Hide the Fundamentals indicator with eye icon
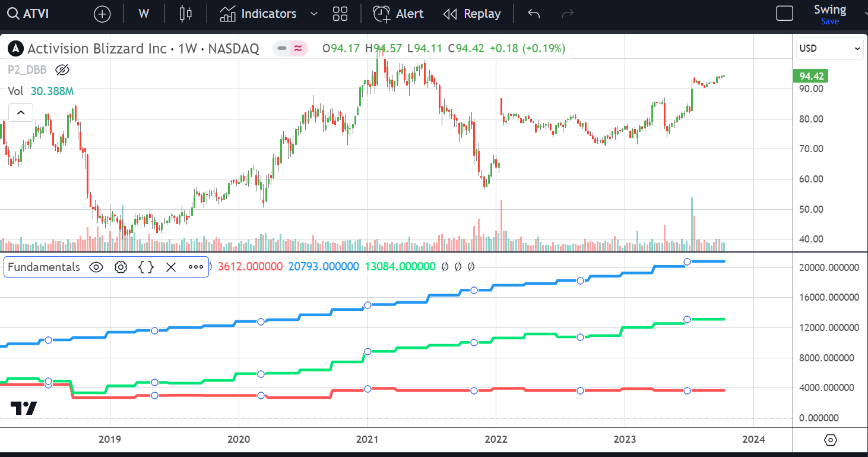This screenshot has height=457, width=868. pos(96,267)
